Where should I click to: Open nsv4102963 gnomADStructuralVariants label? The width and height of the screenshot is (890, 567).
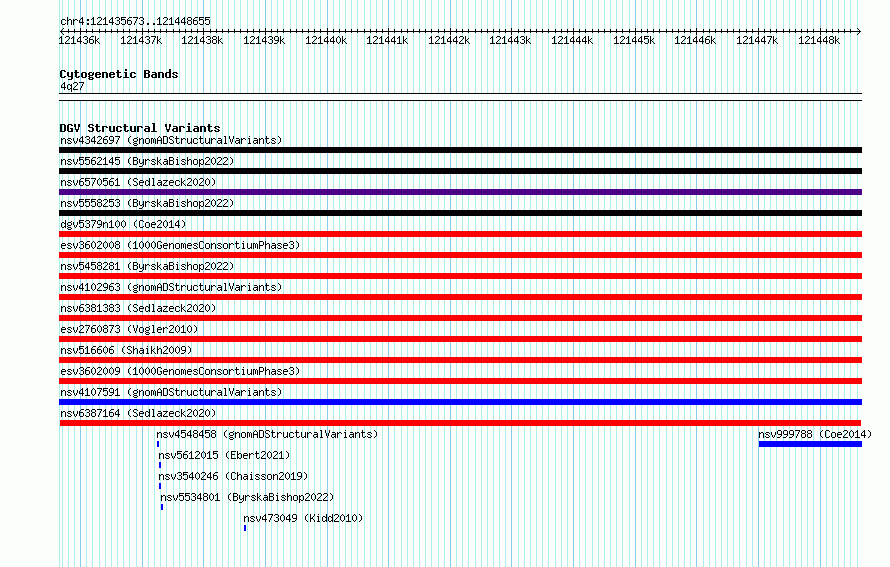171,287
